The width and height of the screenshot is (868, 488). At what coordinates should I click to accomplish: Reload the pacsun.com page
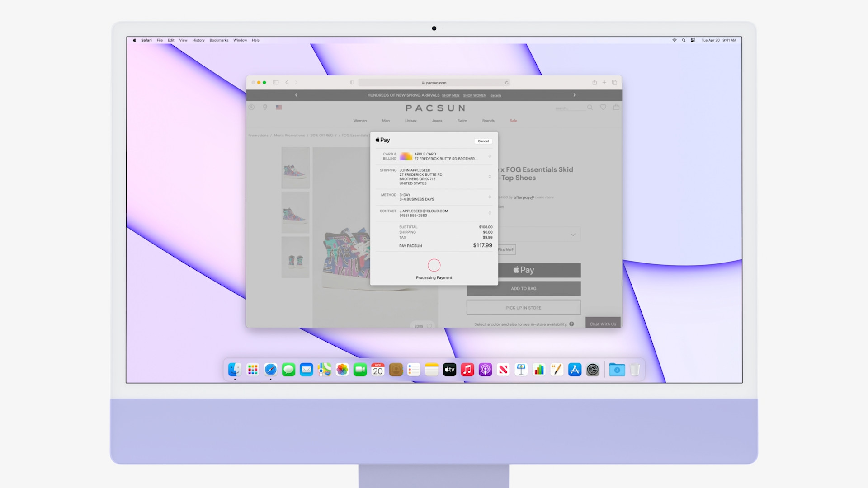(x=507, y=83)
